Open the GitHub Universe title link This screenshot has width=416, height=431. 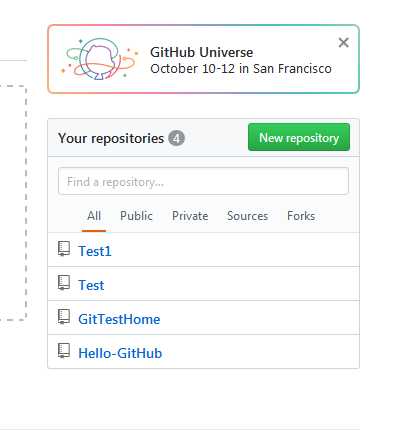[201, 52]
